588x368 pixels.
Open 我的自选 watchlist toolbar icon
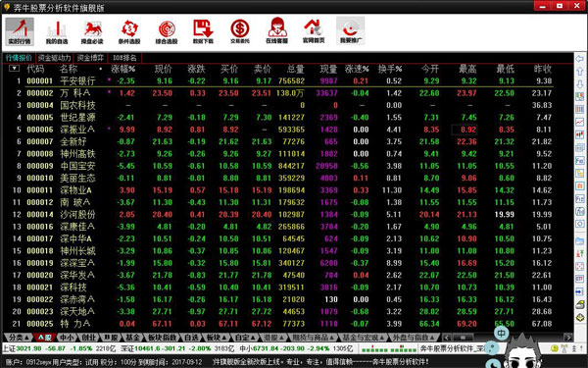click(x=57, y=31)
